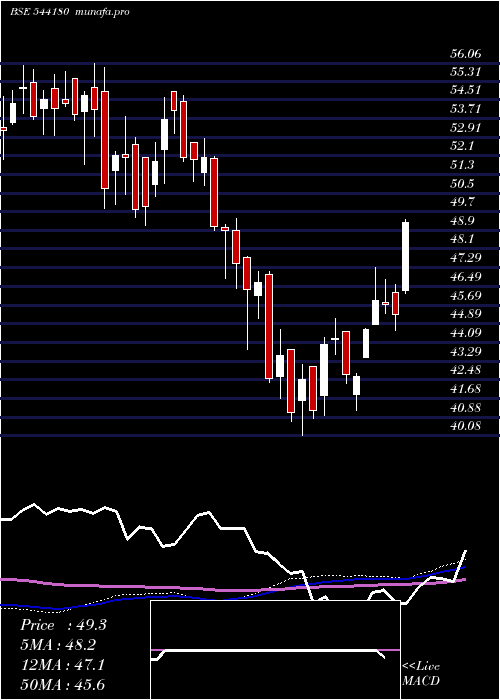The width and height of the screenshot is (500, 700).
Task: Click inside the MACD inset chart box
Action: click(275, 650)
